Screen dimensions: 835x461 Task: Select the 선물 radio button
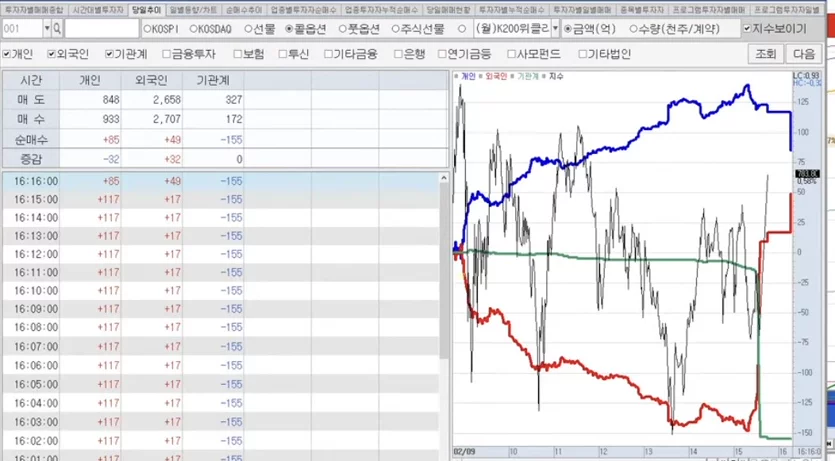coord(248,29)
